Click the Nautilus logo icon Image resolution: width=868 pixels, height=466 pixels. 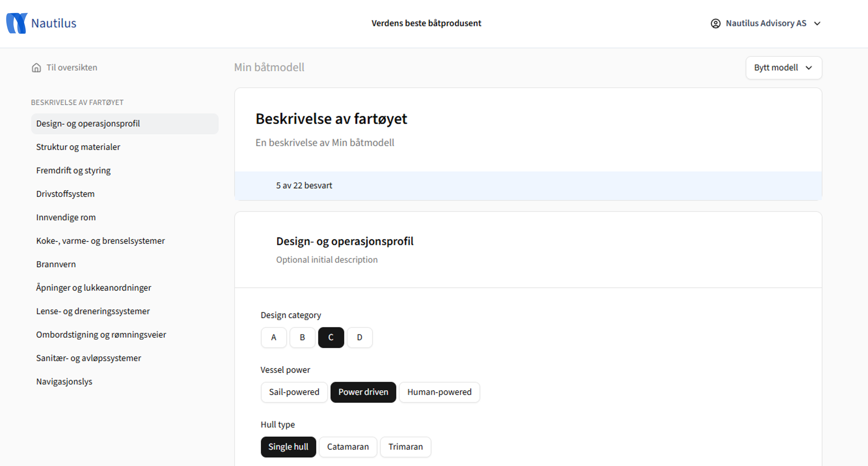coord(17,23)
